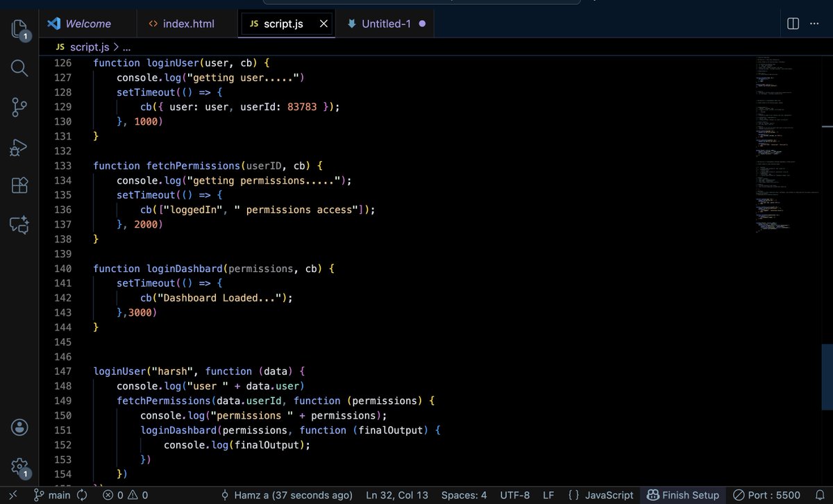Click the main branch status item
Image resolution: width=833 pixels, height=504 pixels.
click(x=53, y=495)
